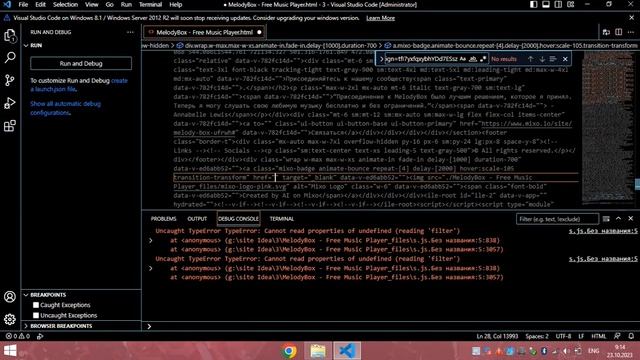
Task: Click errors and warnings count in the status bar
Action: click(18, 336)
